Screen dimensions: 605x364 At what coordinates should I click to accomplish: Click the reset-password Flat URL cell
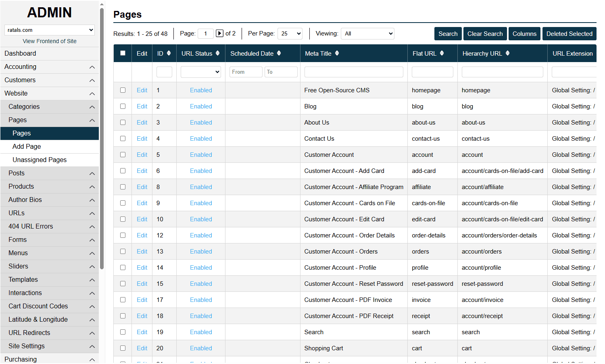432,284
